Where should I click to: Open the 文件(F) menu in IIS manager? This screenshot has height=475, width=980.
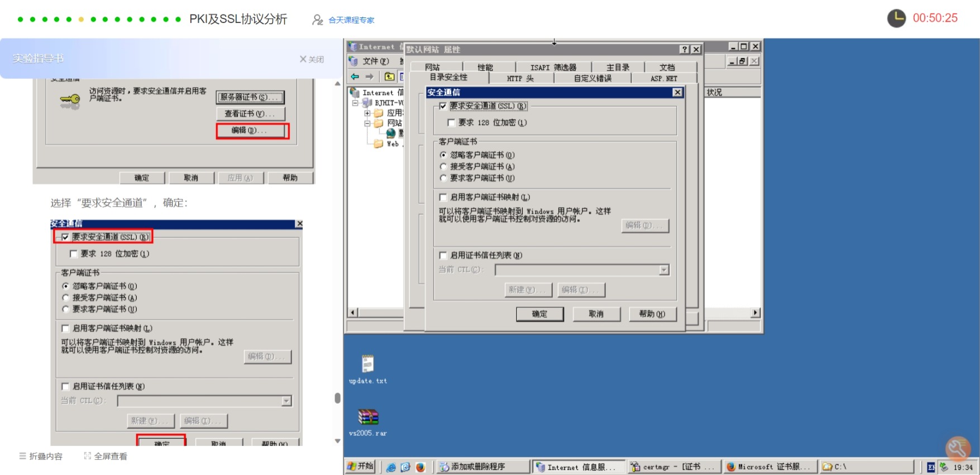[x=375, y=61]
